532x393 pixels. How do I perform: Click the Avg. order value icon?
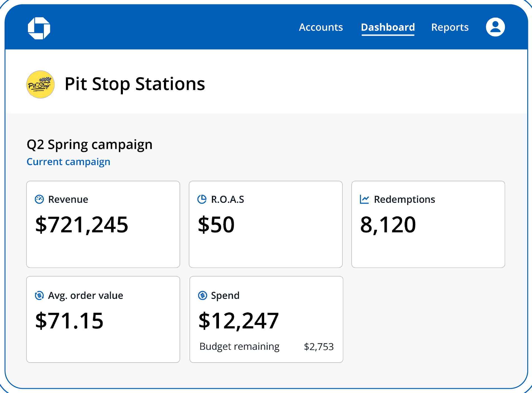point(39,295)
